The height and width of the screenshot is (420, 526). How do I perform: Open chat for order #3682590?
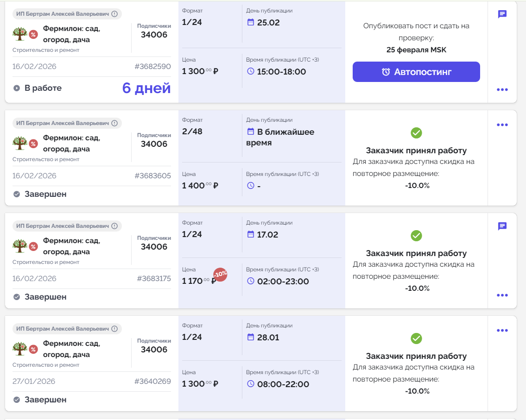pyautogui.click(x=502, y=14)
